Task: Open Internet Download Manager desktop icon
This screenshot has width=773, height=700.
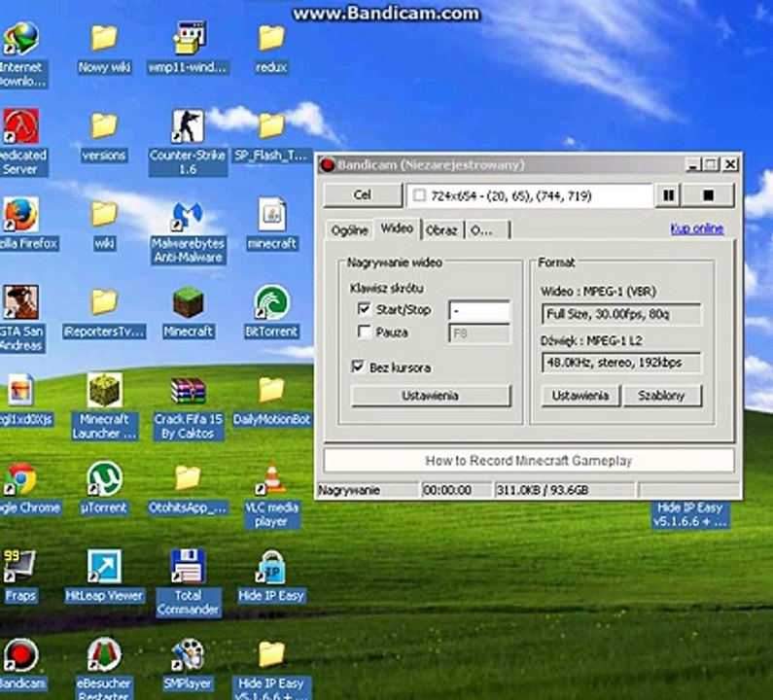Action: pyautogui.click(x=21, y=39)
